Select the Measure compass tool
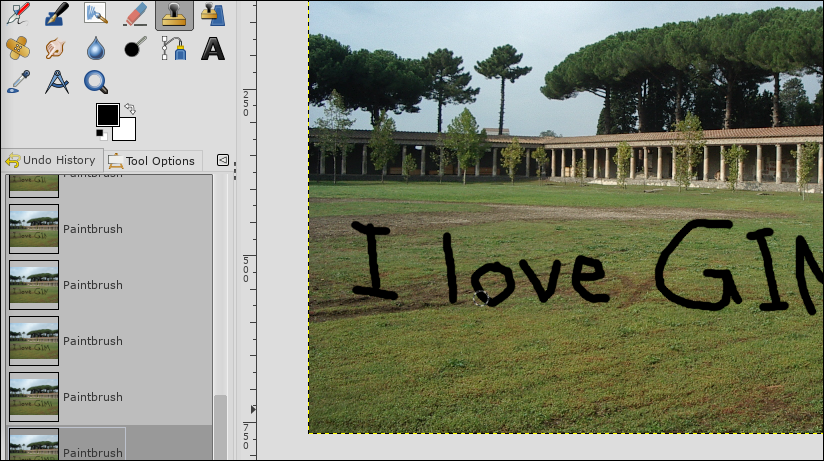Screen dimensions: 824x461 click(x=57, y=82)
